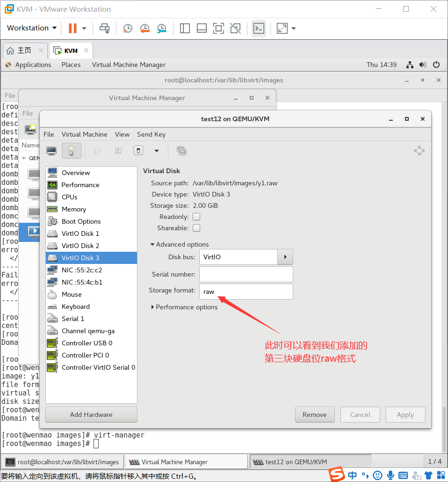The height and width of the screenshot is (482, 448).
Task: Click the Run virtual machine play icon
Action: point(98,151)
